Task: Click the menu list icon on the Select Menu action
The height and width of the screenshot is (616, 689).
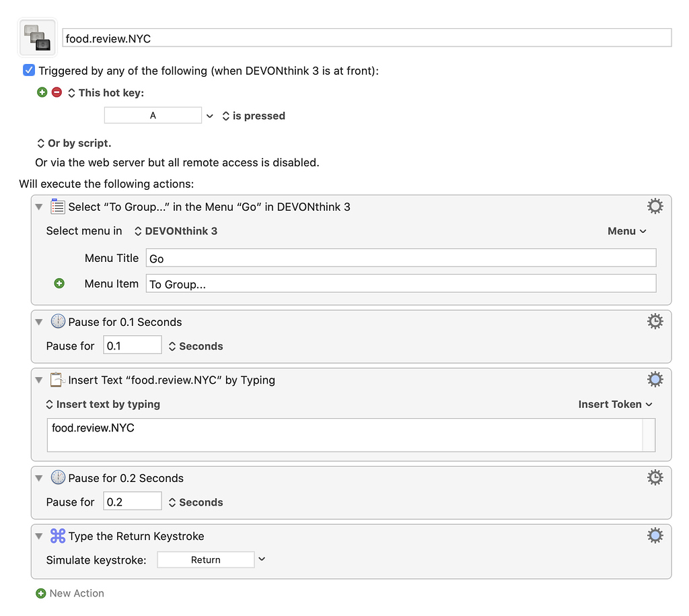Action: tap(57, 207)
